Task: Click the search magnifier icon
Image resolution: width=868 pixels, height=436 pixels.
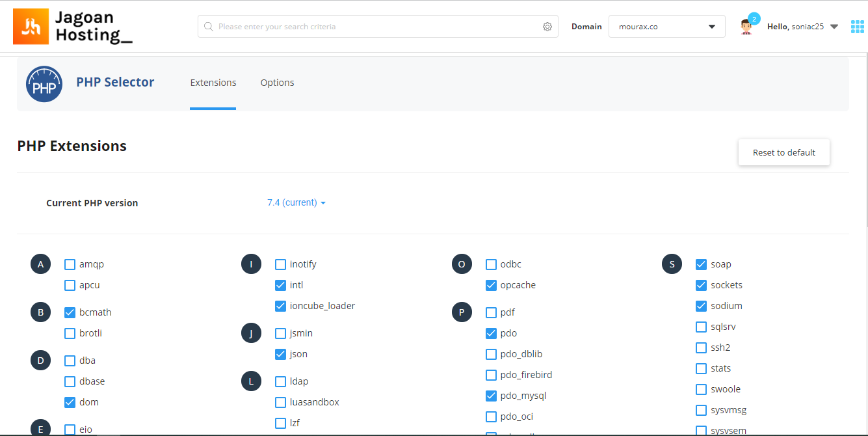Action: 209,27
